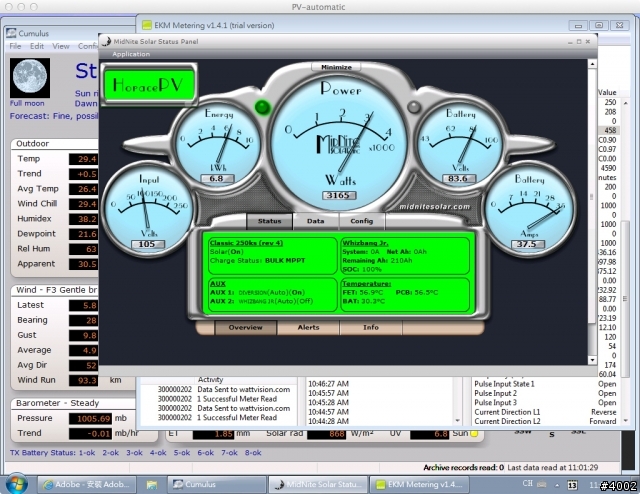640x494 pixels.
Task: Click the 458 value in EKM Value column
Action: tap(610, 130)
